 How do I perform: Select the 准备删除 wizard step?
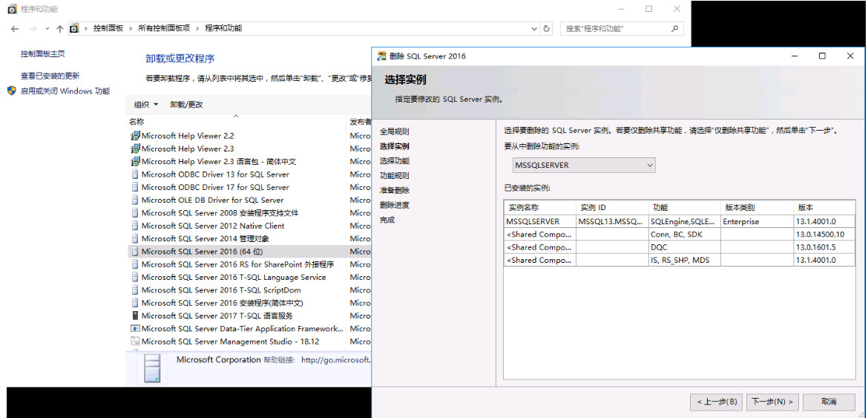click(x=395, y=191)
